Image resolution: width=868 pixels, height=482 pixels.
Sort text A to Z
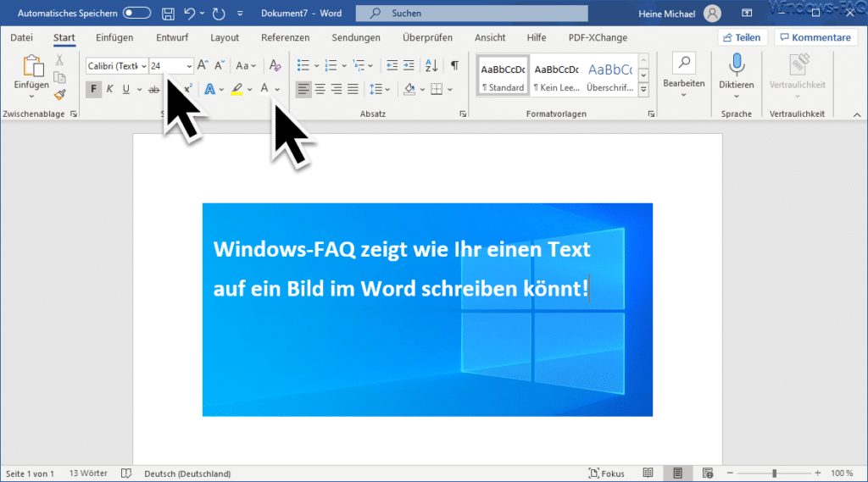431,65
